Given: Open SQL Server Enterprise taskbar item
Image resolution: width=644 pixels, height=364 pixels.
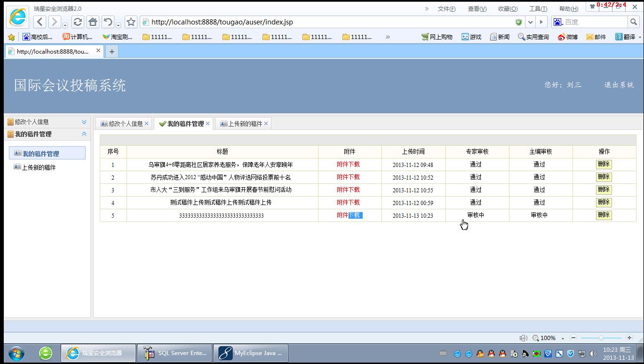Looking at the screenshot, I should click(x=174, y=353).
